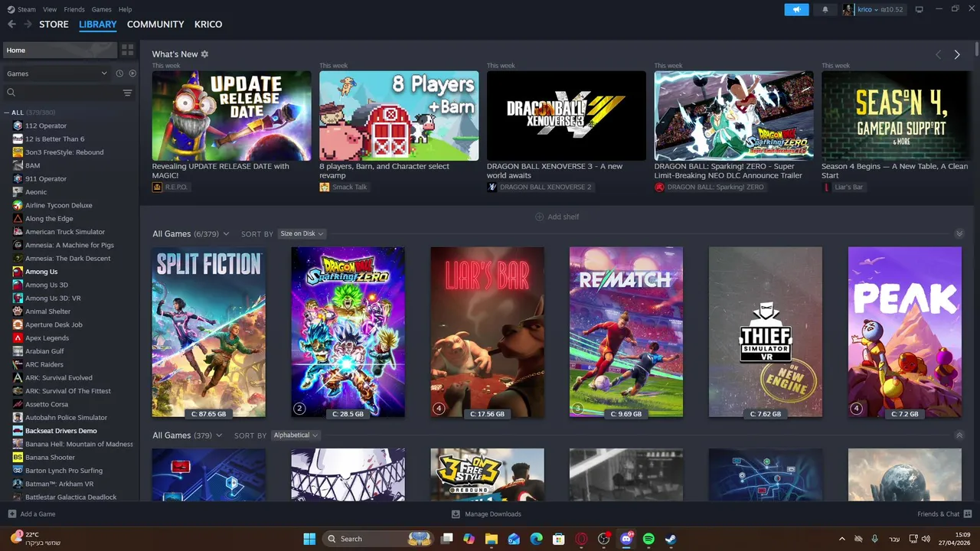Open the Alphabetical sort dropdown
This screenshot has height=551, width=980.
(295, 435)
